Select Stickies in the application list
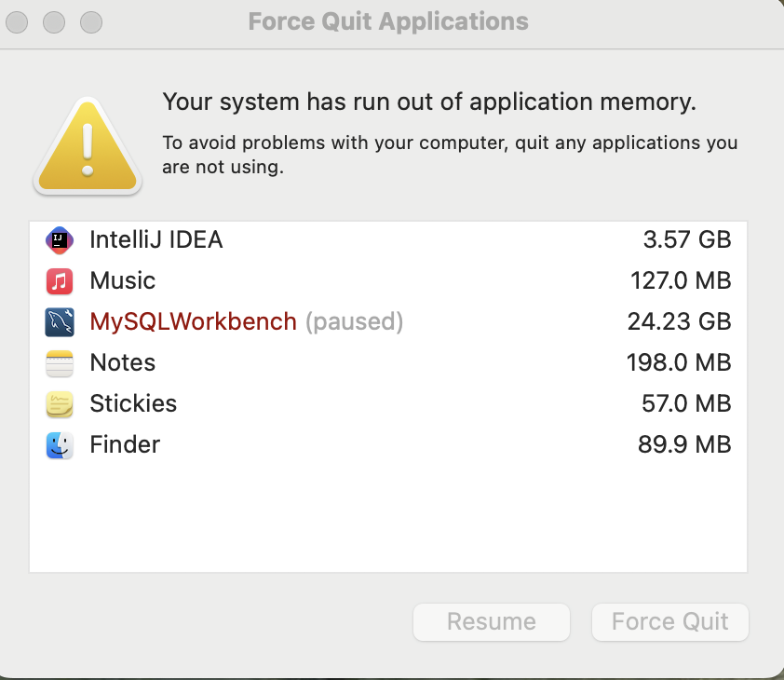The height and width of the screenshot is (680, 784). (133, 404)
